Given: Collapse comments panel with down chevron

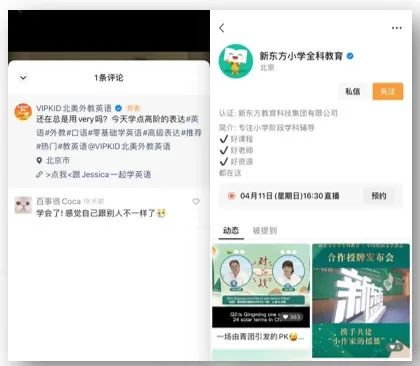Looking at the screenshot, I should click(23, 78).
